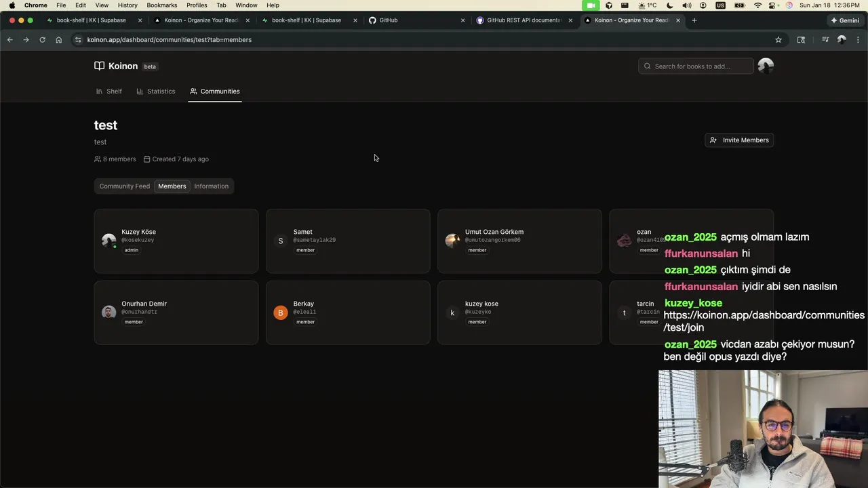This screenshot has height=488, width=868.
Task: Select the Communities navigation tab
Action: tap(215, 91)
